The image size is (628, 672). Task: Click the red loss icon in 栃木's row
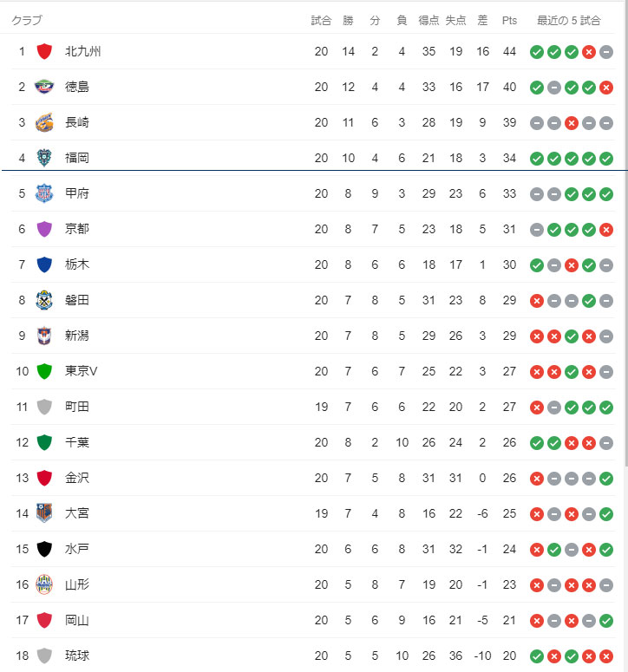pyautogui.click(x=572, y=264)
